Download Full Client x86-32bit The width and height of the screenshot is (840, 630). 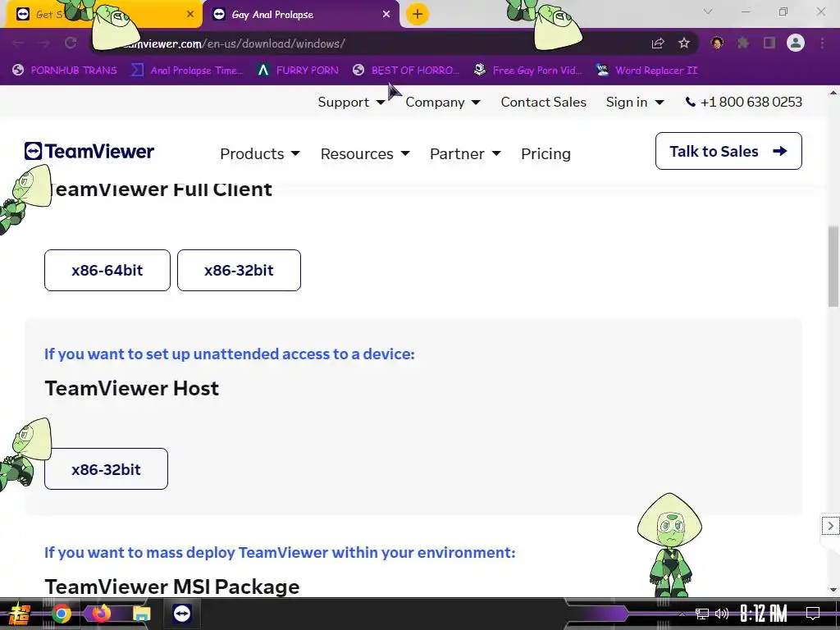point(239,270)
